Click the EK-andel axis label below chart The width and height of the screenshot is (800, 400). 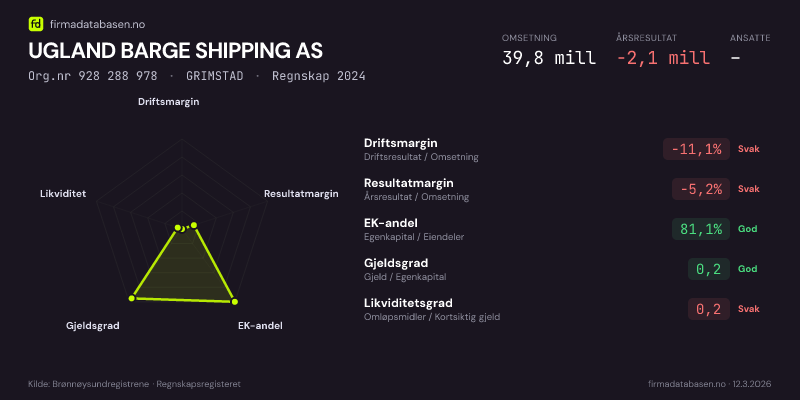(x=259, y=326)
